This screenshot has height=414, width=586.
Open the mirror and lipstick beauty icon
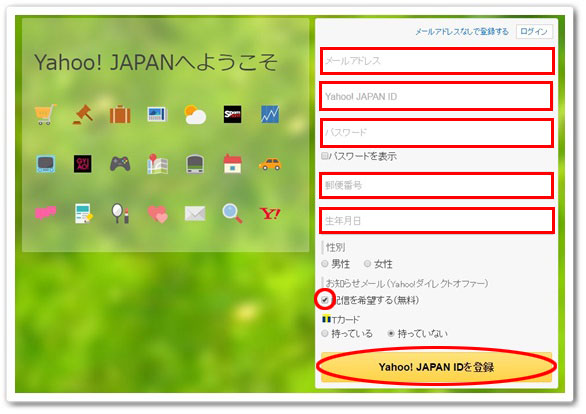[x=120, y=213]
